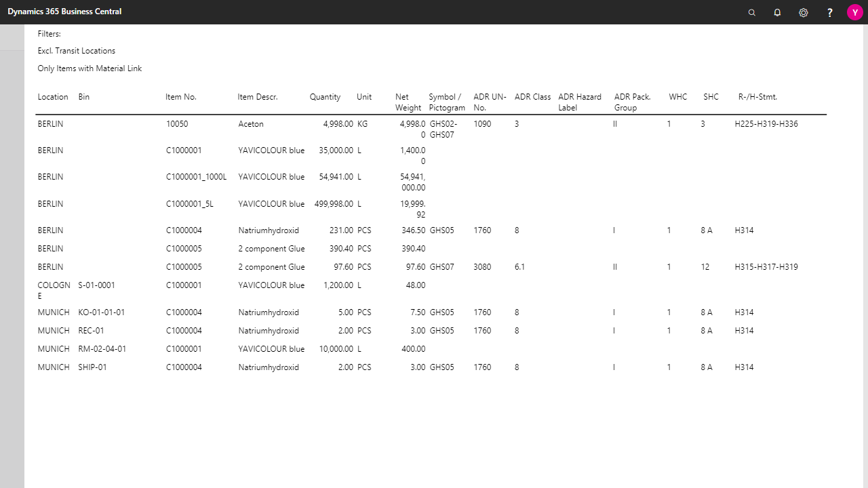Click the Item No. column header
The width and height of the screenshot is (868, 488).
tap(181, 97)
